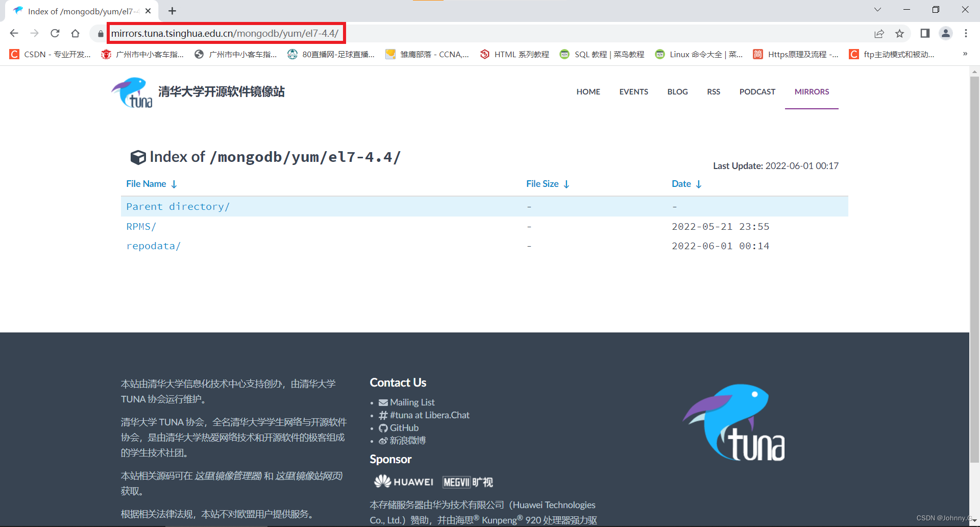The width and height of the screenshot is (980, 527).
Task: Open the 这里(镜像管理器) source link
Action: tap(228, 476)
